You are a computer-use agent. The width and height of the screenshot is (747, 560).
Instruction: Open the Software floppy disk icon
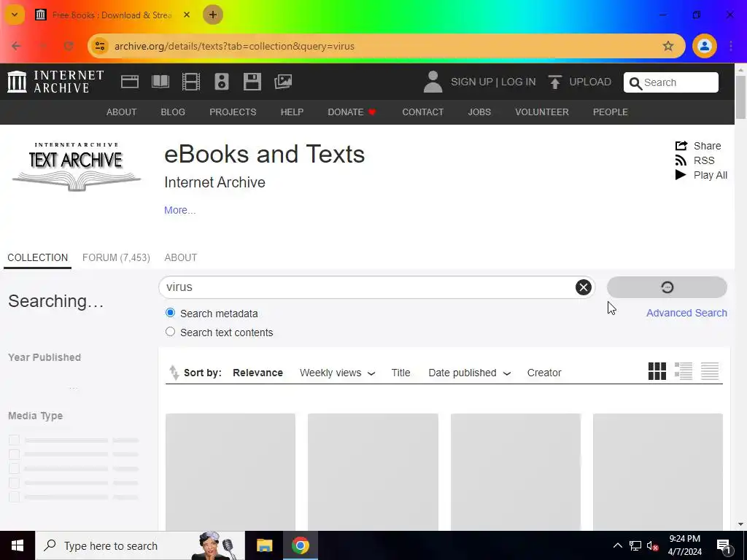tap(252, 82)
